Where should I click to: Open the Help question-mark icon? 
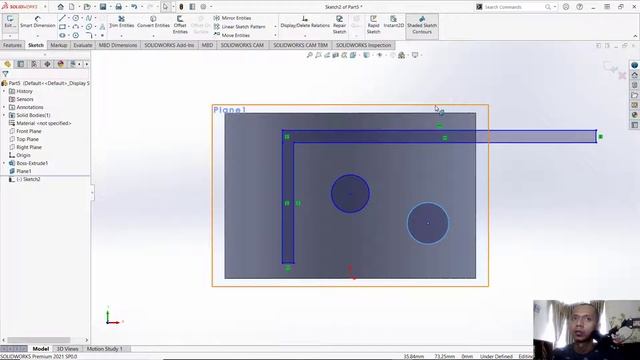(580, 7)
